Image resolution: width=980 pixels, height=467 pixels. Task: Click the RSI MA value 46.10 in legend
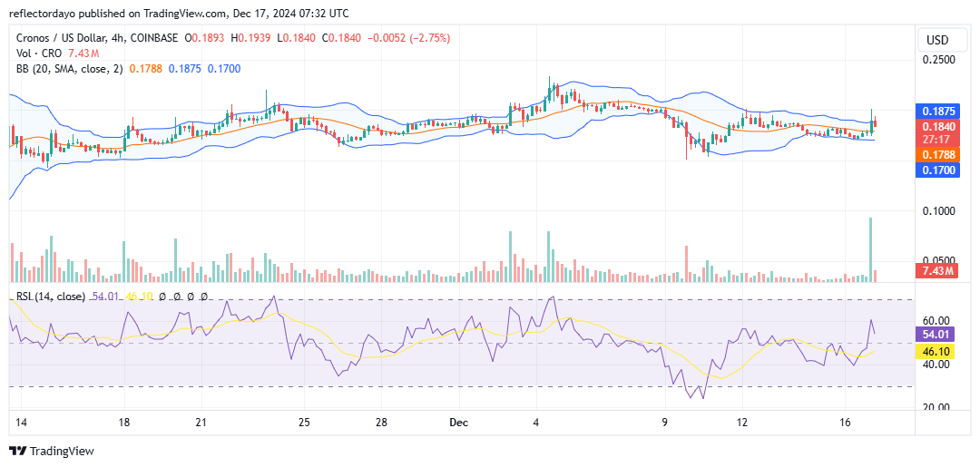(x=140, y=297)
